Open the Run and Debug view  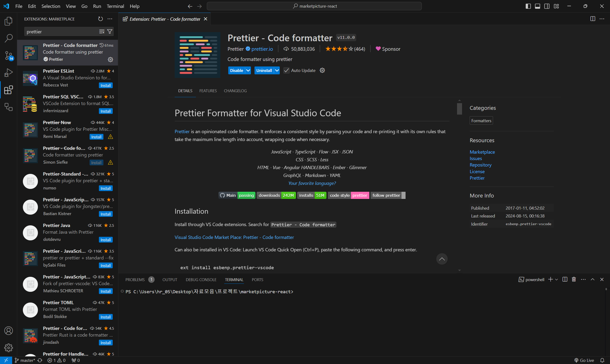pyautogui.click(x=9, y=73)
